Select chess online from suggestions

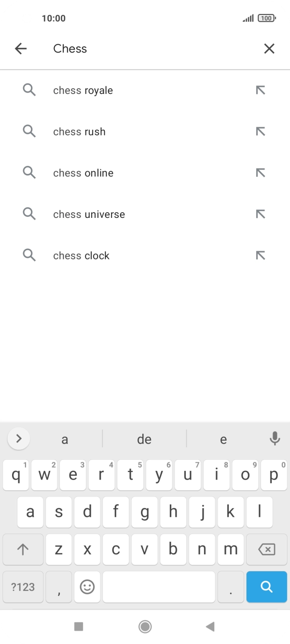click(83, 173)
